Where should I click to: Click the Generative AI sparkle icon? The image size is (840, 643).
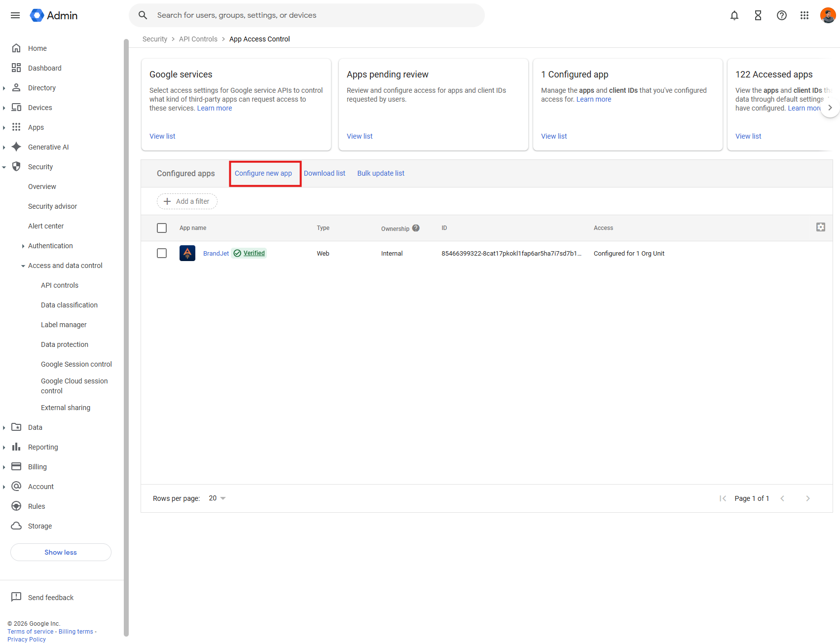click(16, 147)
